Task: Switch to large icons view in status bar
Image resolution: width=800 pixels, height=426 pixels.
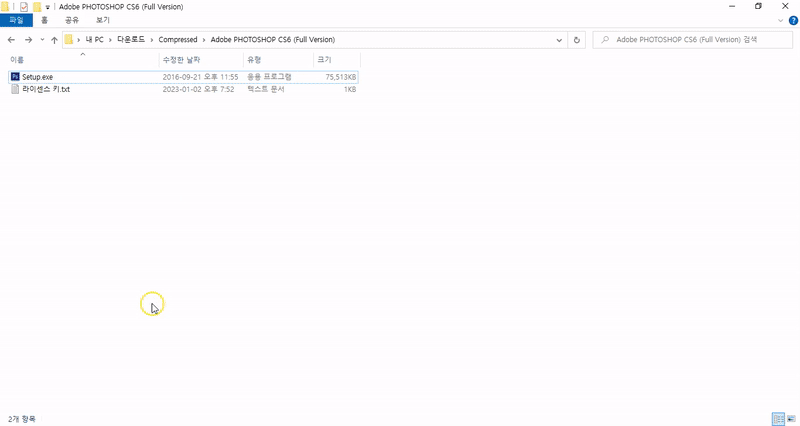Action: coord(791,419)
